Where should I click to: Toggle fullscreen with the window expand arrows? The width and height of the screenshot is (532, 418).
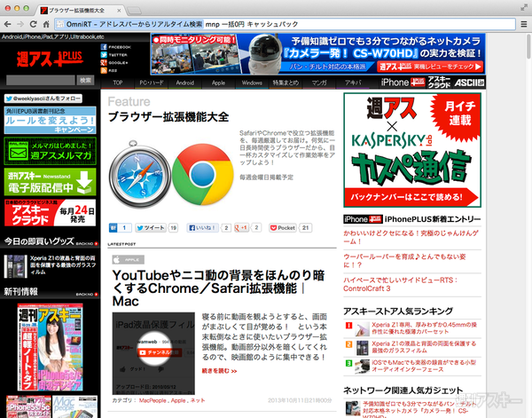(x=524, y=7)
